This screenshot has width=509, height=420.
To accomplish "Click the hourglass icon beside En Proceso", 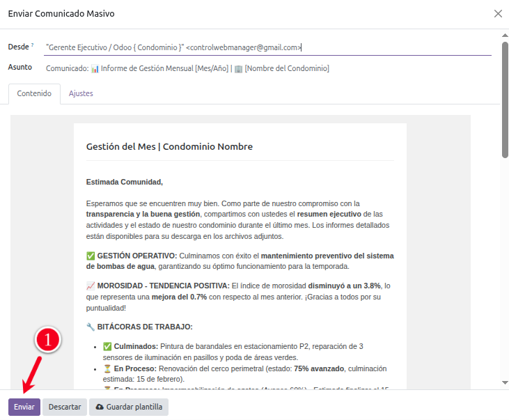I will click(x=107, y=368).
